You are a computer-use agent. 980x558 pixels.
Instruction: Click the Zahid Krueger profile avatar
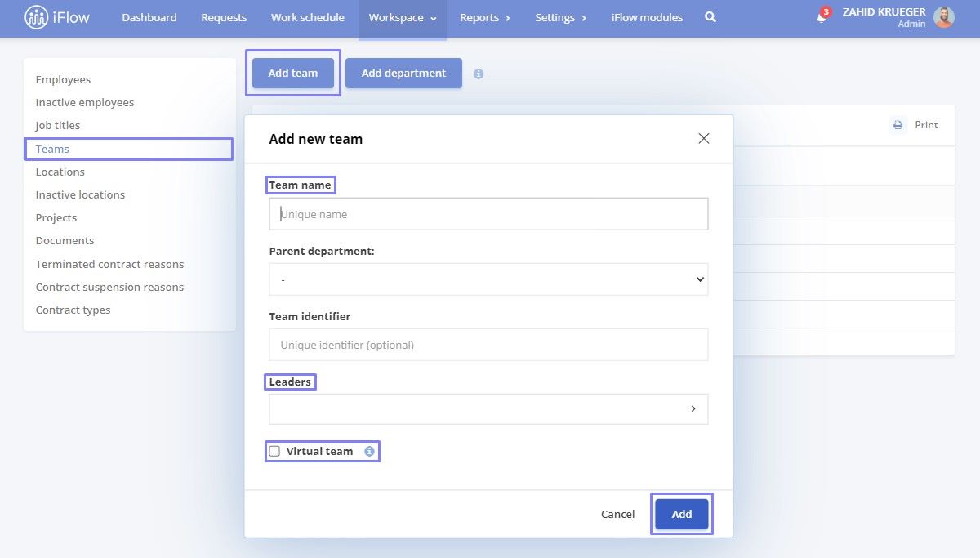943,17
